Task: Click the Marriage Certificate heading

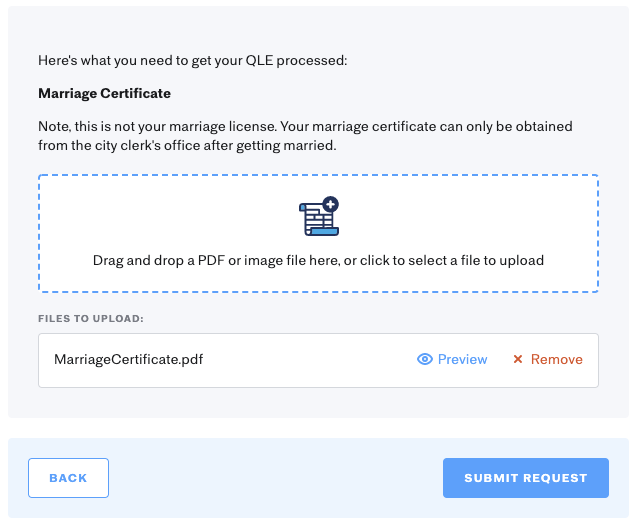Action: pos(104,93)
